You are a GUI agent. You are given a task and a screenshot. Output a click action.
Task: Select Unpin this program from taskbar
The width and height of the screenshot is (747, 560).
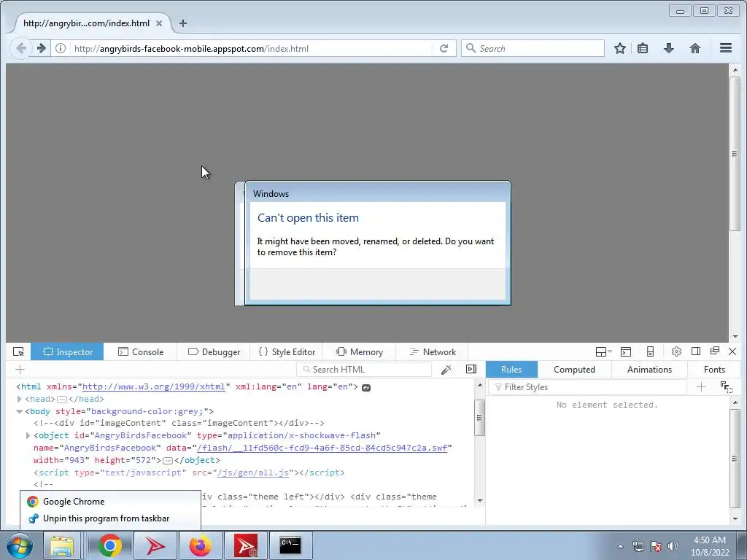(110, 518)
